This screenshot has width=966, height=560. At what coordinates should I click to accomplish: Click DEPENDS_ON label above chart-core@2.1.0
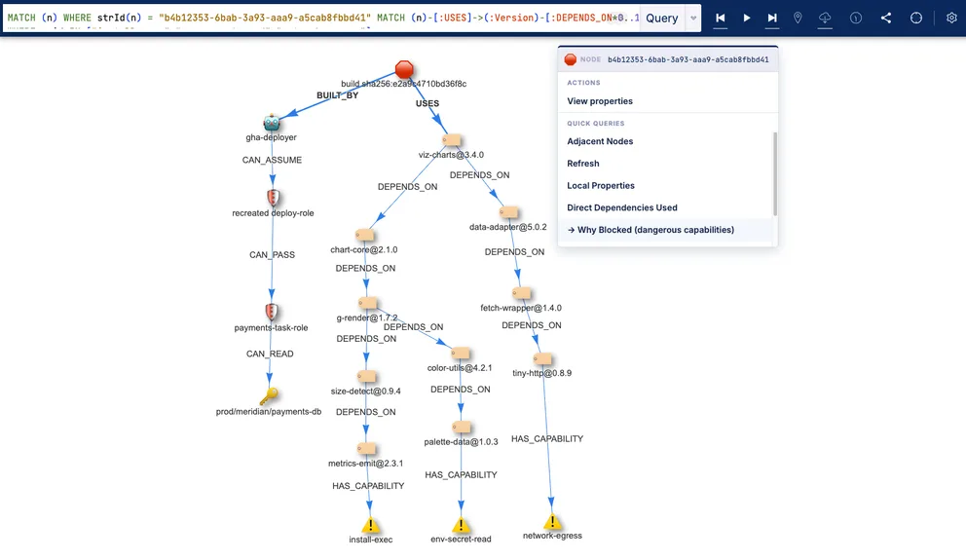tap(407, 187)
